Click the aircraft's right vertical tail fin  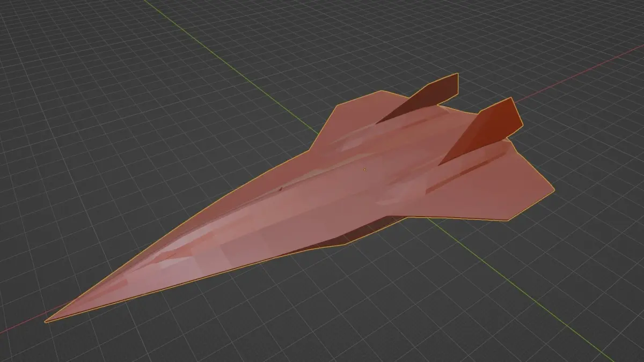tap(482, 130)
